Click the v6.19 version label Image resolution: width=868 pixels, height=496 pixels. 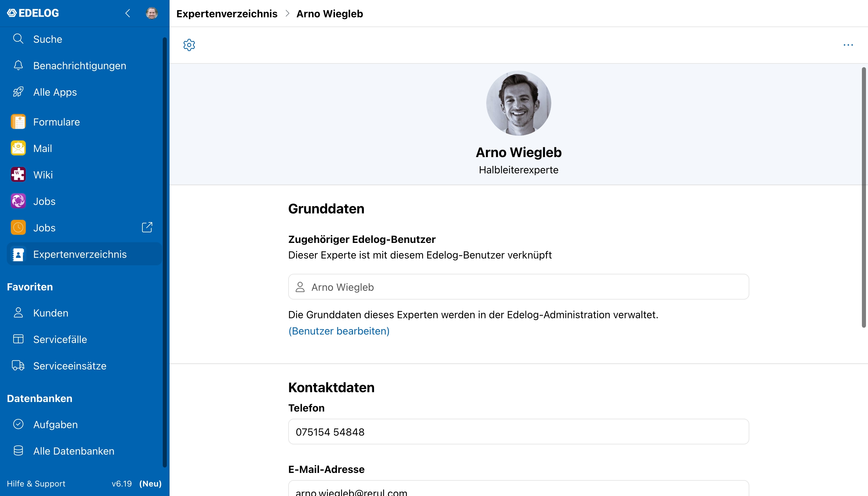coord(121,483)
